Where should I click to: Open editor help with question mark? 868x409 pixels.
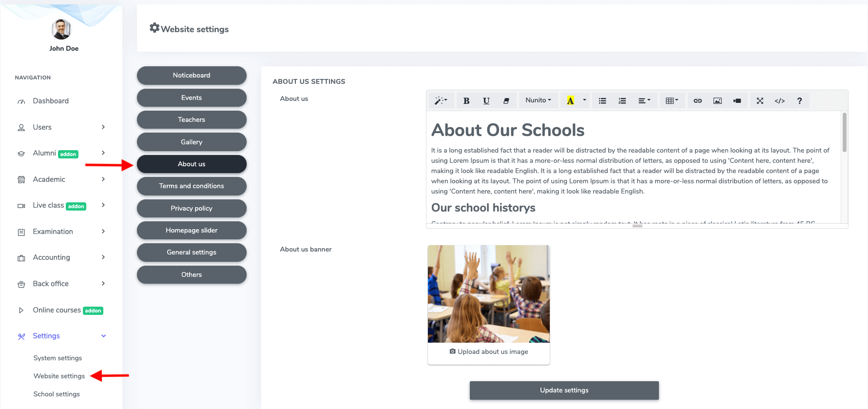click(799, 101)
